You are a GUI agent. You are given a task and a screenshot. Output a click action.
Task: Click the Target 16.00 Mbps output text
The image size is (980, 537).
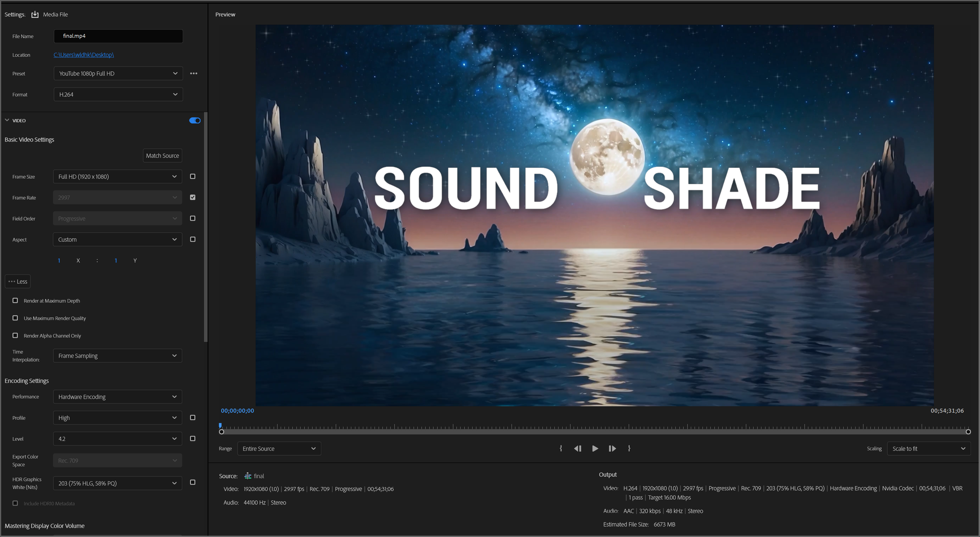669,498
